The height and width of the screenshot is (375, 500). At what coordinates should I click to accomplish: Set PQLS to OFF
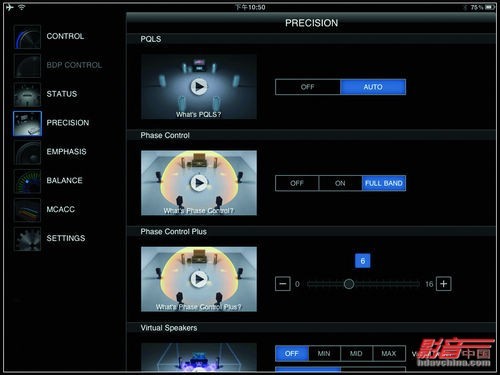(x=308, y=87)
